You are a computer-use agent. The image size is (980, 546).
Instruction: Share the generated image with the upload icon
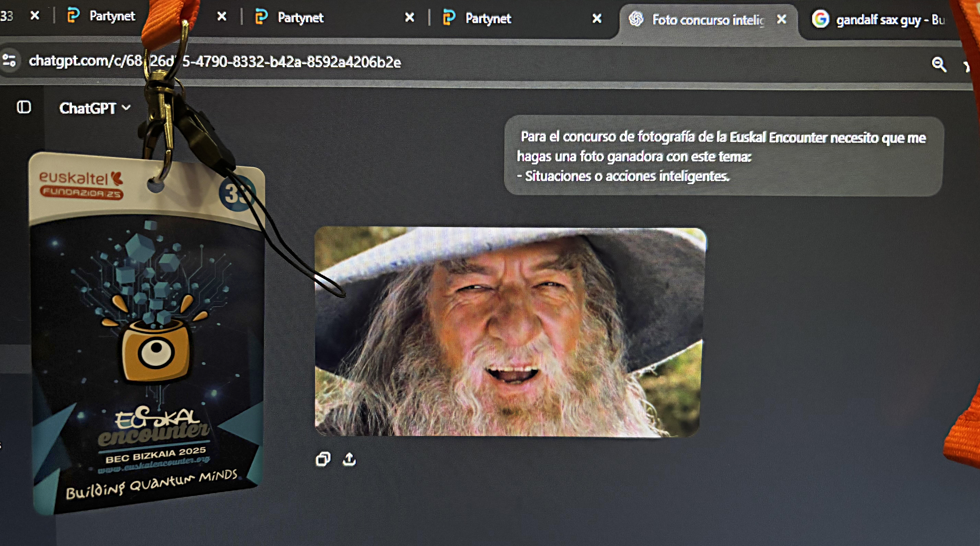tap(349, 459)
